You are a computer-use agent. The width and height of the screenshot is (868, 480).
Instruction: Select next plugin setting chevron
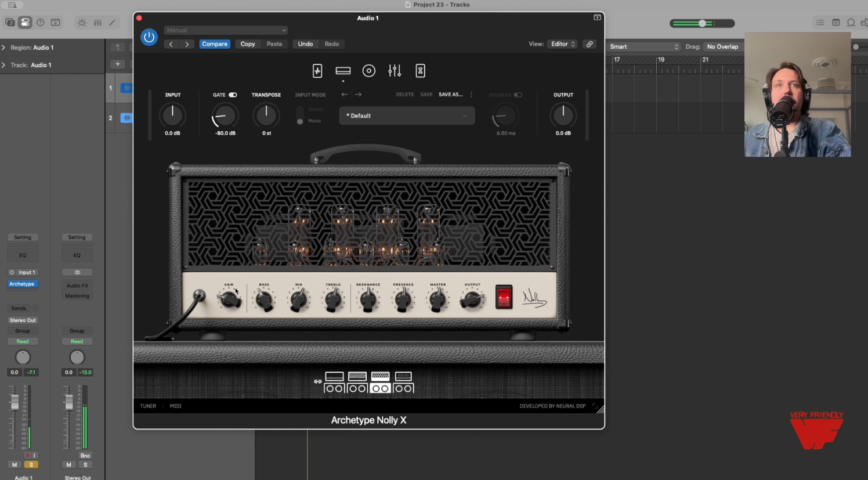coord(187,44)
